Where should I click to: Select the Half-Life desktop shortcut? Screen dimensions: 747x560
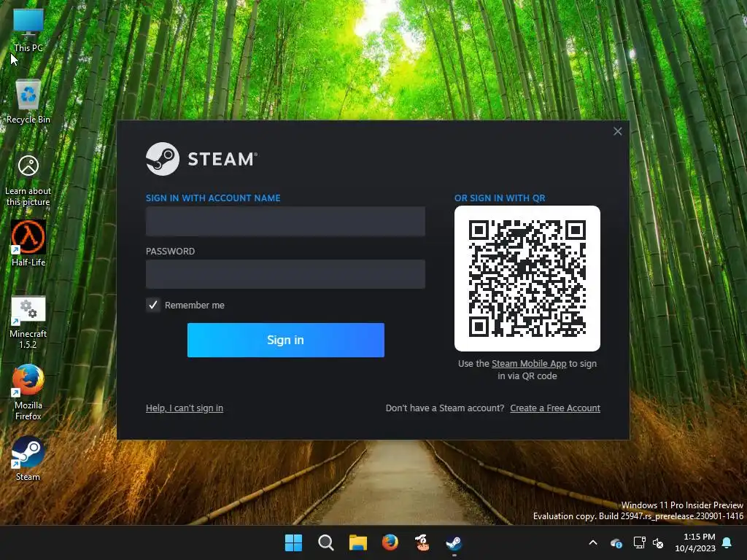(28, 244)
